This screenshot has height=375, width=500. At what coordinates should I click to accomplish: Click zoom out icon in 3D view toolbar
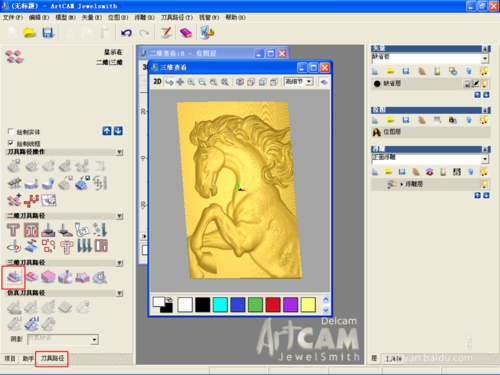pos(202,82)
